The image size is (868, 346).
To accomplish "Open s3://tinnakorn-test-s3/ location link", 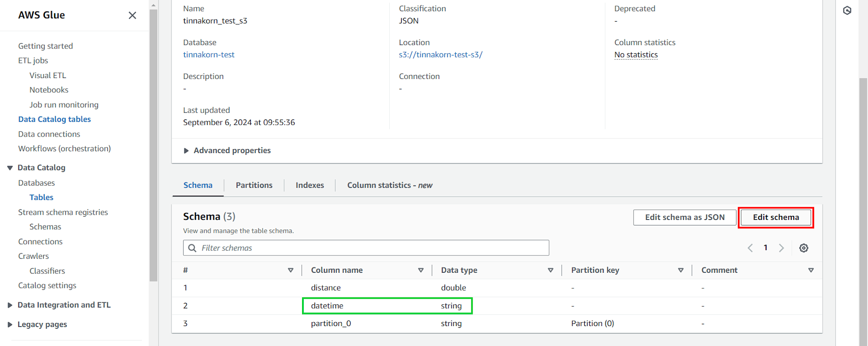I will pos(441,55).
